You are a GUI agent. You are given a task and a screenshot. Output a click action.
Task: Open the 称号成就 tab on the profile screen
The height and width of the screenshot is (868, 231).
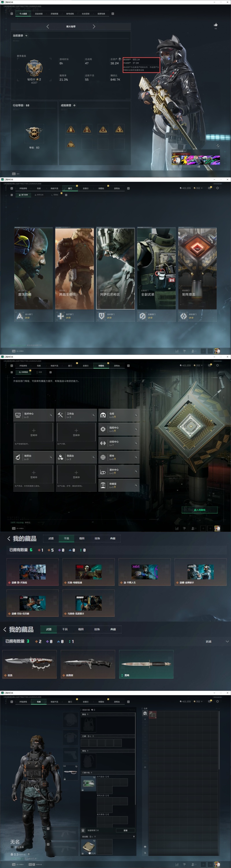point(70,14)
